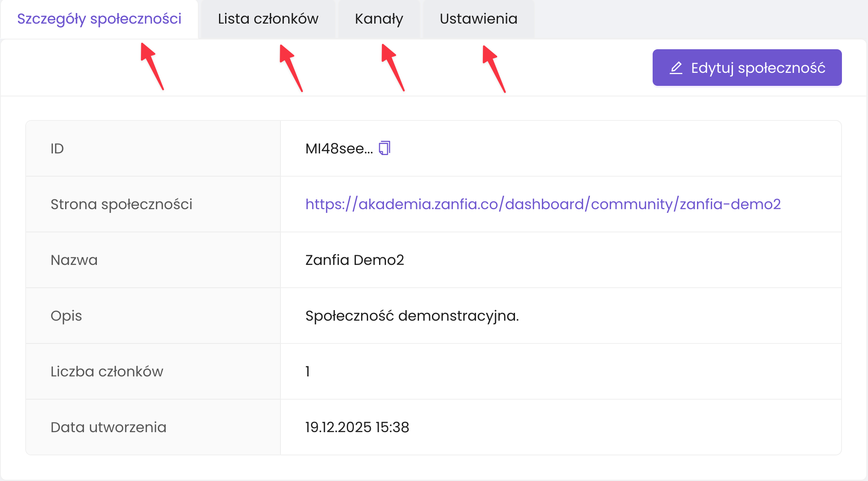
Task: Click the community name Zanfia Demo2
Action: coord(355,260)
